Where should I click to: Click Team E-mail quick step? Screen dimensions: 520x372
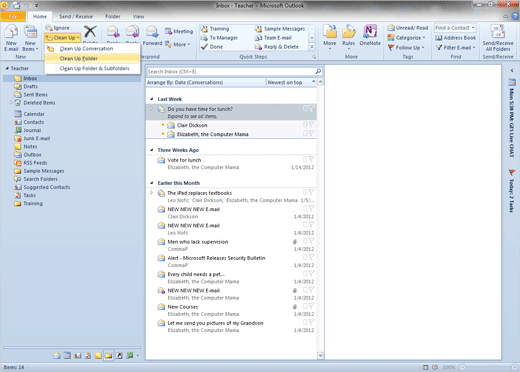[273, 38]
